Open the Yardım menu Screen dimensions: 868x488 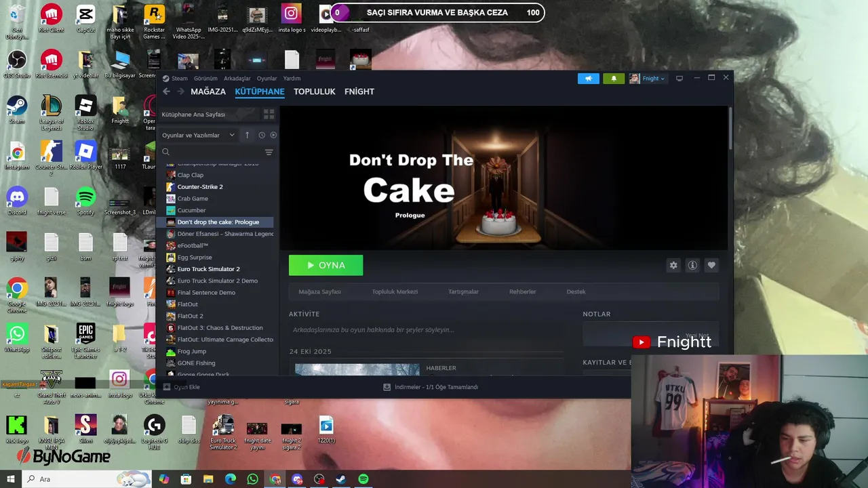292,79
